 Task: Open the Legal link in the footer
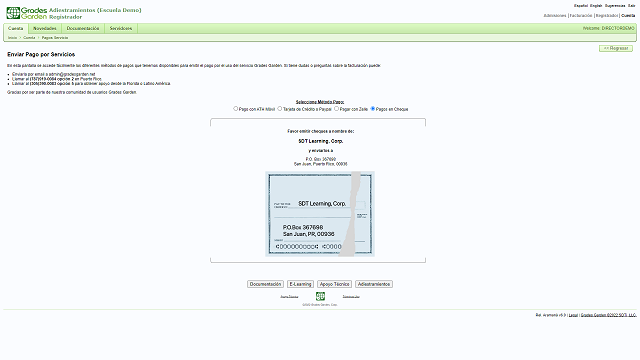(573, 315)
